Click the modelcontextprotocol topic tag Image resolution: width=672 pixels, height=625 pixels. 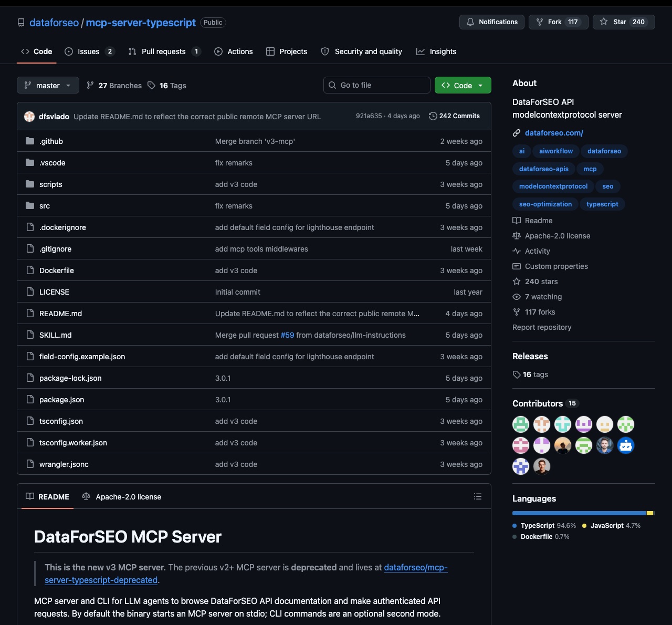[x=553, y=186]
